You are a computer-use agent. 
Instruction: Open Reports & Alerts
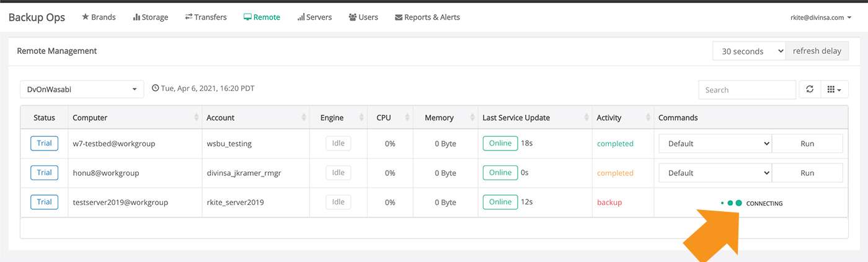(427, 17)
